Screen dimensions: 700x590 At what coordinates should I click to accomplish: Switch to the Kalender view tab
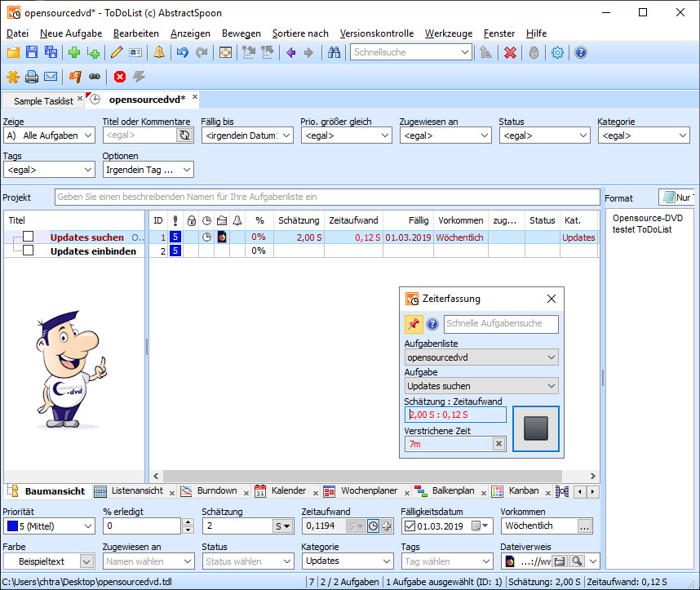[287, 491]
